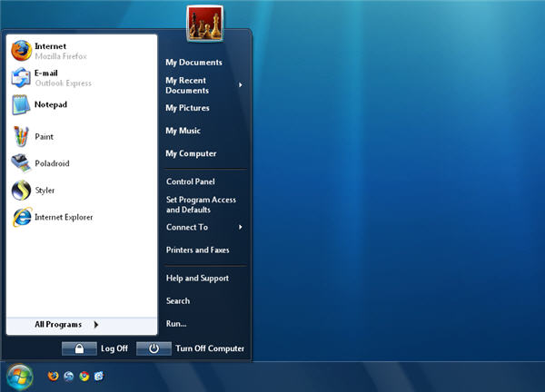Open Control Panel
Image resolution: width=545 pixels, height=392 pixels.
(190, 181)
